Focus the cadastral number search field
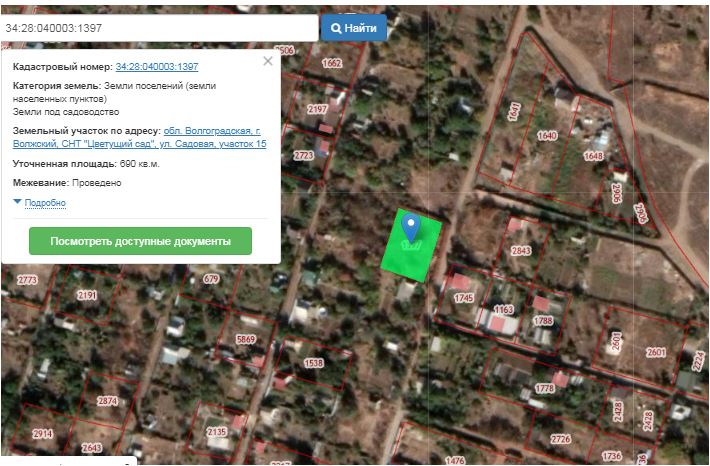Viewport: 710px width, 466px height. [x=160, y=28]
